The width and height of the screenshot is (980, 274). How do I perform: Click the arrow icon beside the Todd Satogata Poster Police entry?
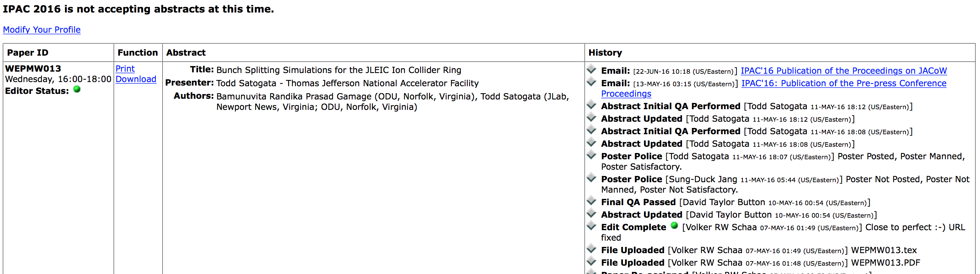point(591,155)
